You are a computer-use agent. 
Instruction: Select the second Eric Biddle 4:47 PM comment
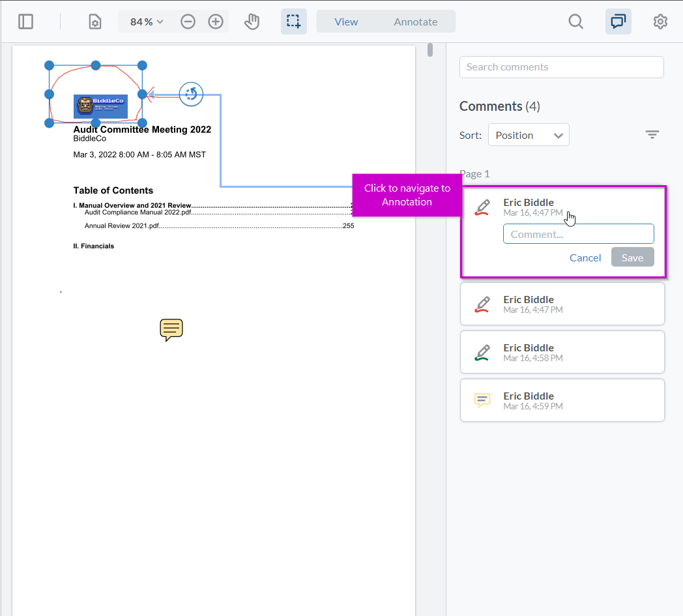(562, 304)
